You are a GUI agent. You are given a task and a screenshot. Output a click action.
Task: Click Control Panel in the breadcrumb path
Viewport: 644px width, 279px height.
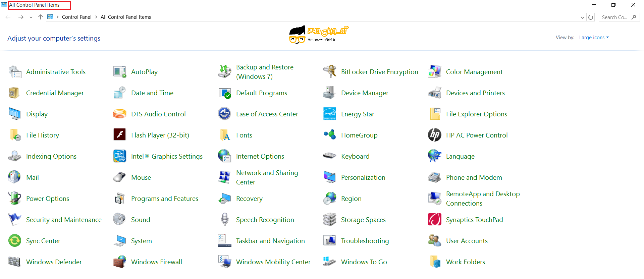click(76, 17)
